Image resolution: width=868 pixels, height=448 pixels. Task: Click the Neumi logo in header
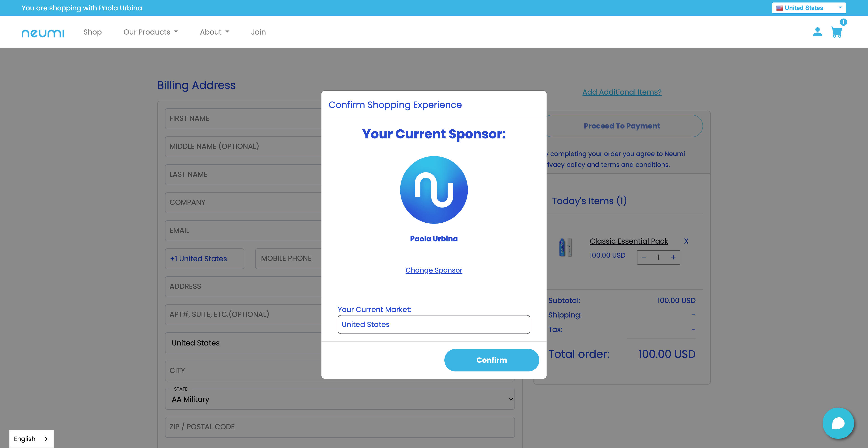43,33
